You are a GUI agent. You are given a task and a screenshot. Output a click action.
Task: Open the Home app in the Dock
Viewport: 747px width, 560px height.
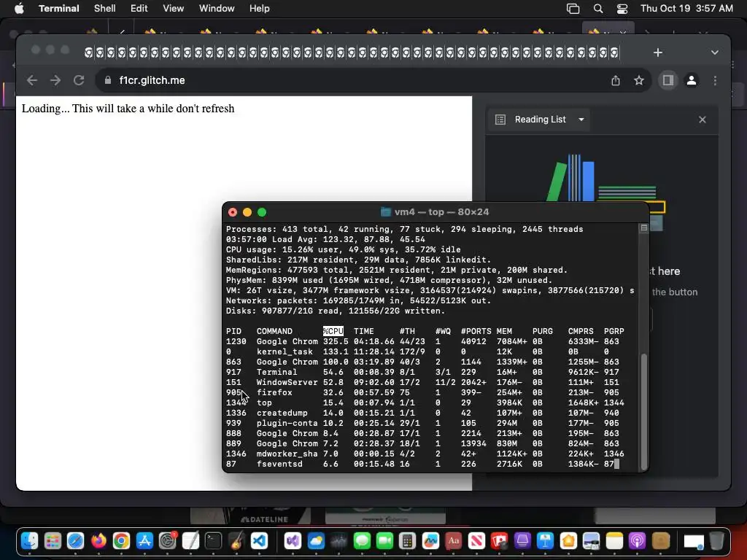(568, 542)
